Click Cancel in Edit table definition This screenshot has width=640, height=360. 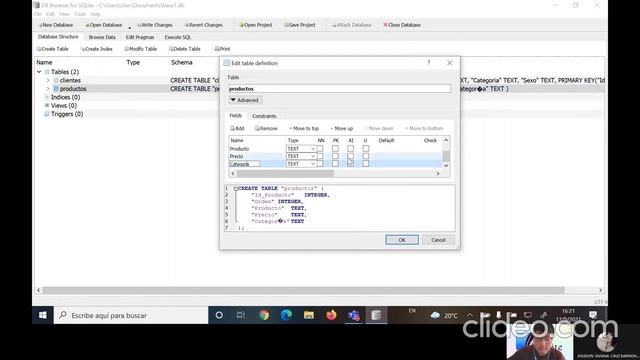(x=438, y=240)
